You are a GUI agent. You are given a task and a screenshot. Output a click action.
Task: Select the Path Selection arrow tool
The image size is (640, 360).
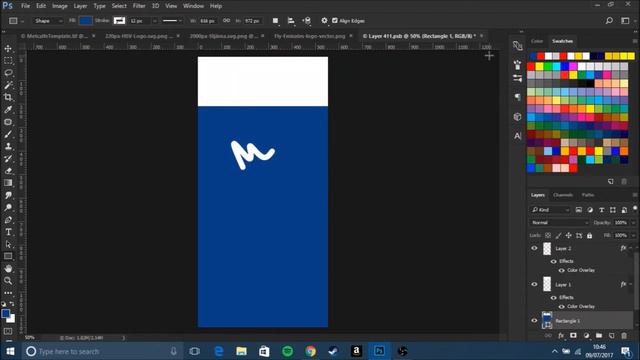8,244
